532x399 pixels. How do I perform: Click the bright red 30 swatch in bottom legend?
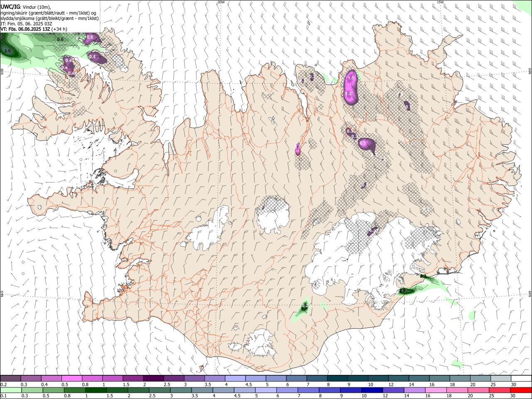[x=521, y=390]
